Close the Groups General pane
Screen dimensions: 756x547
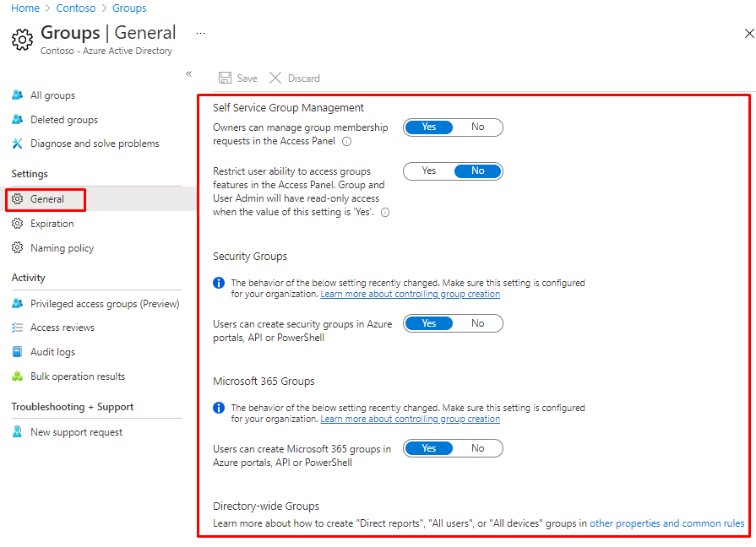(748, 34)
